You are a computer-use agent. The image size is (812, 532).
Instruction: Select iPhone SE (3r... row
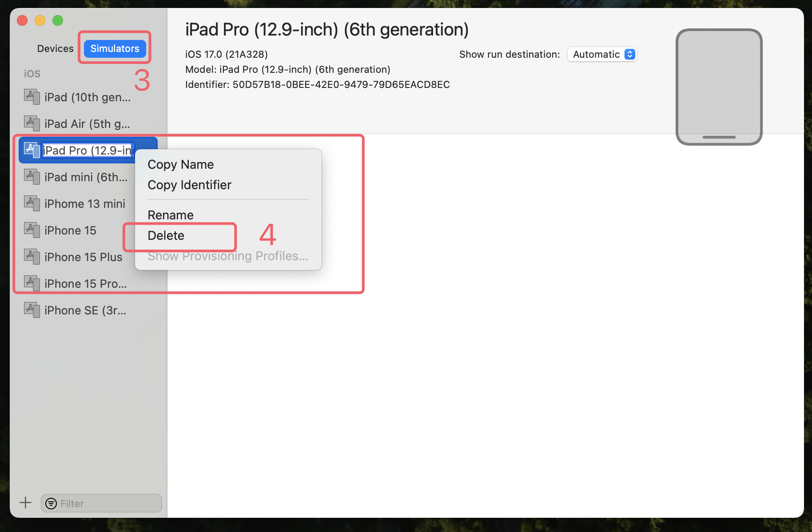[x=88, y=310]
